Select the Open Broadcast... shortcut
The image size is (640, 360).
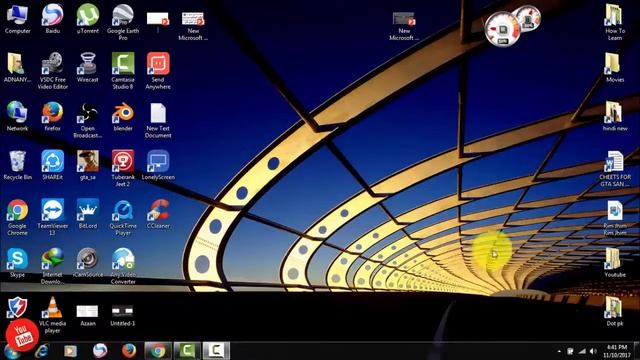tap(88, 120)
